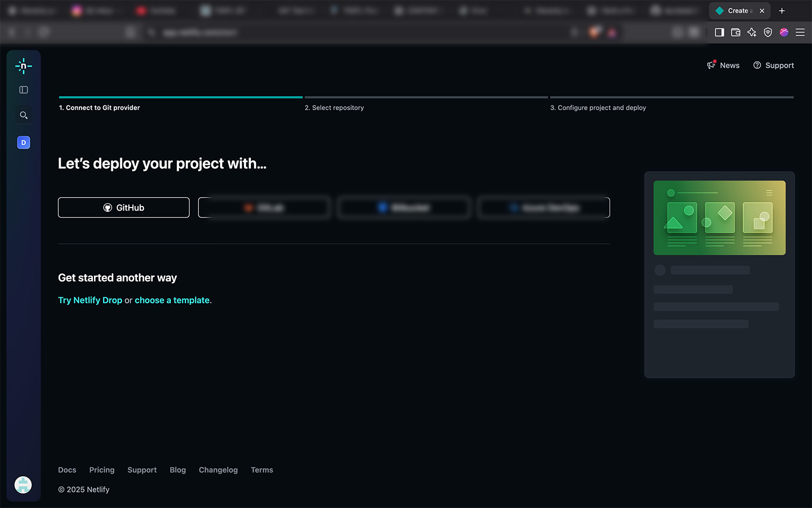Open a new browser tab
The image size is (812, 508).
point(782,11)
